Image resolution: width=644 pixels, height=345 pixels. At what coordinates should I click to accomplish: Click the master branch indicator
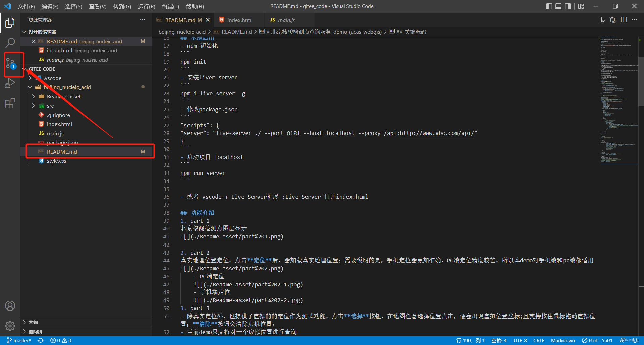(x=19, y=340)
